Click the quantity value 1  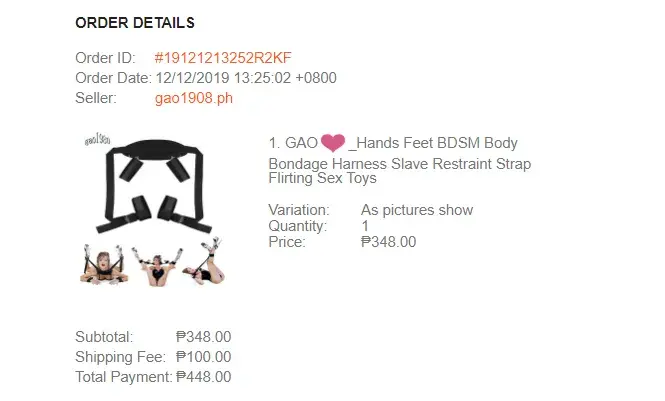[x=365, y=226]
